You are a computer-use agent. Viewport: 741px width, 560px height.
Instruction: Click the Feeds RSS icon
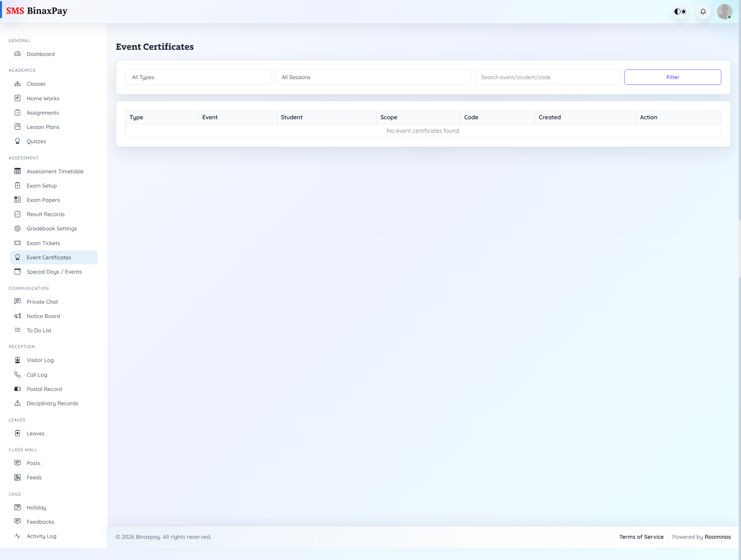[x=17, y=477]
